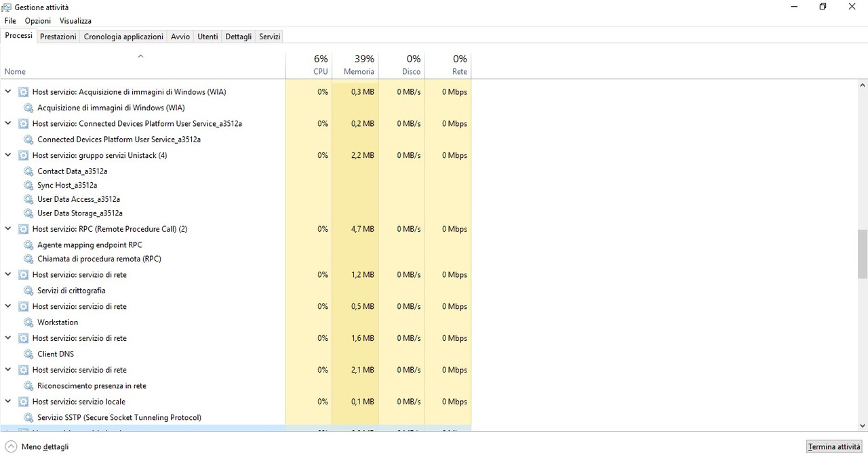Click 4,7 MB memory value for RPC
This screenshot has height=462, width=868.
[x=363, y=229]
